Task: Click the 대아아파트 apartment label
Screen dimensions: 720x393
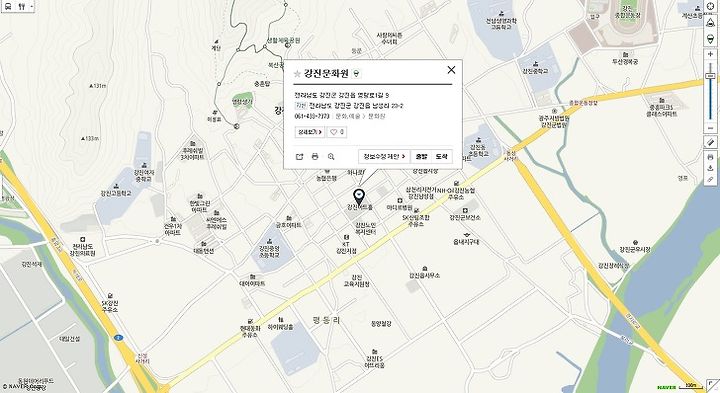Action: point(252,283)
